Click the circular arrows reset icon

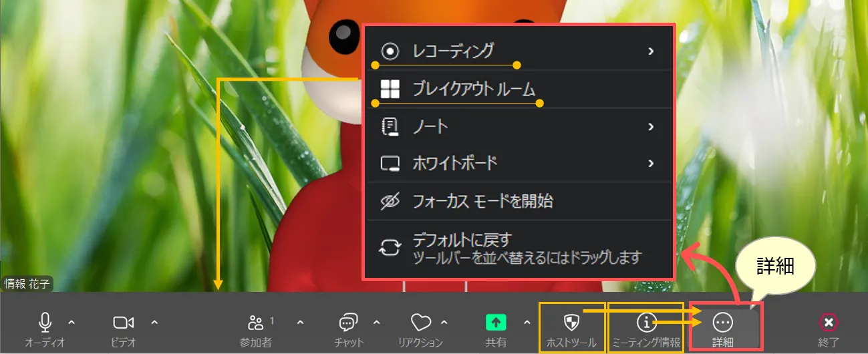click(x=390, y=248)
